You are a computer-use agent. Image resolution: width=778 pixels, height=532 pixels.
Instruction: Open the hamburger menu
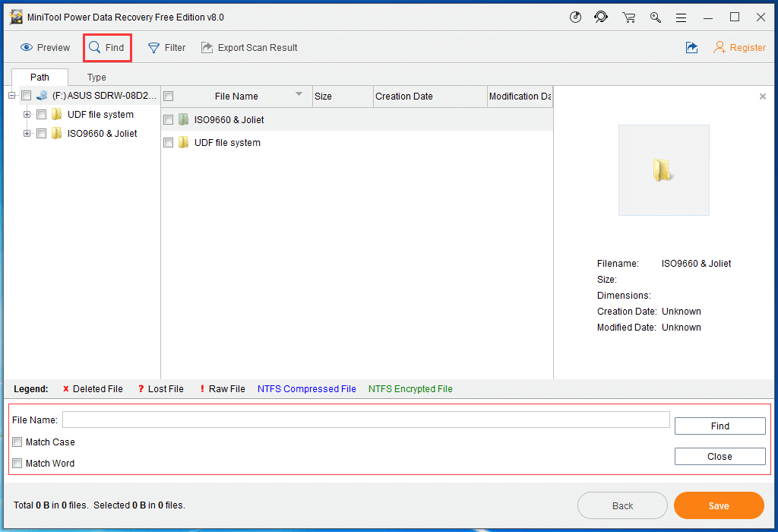click(681, 17)
